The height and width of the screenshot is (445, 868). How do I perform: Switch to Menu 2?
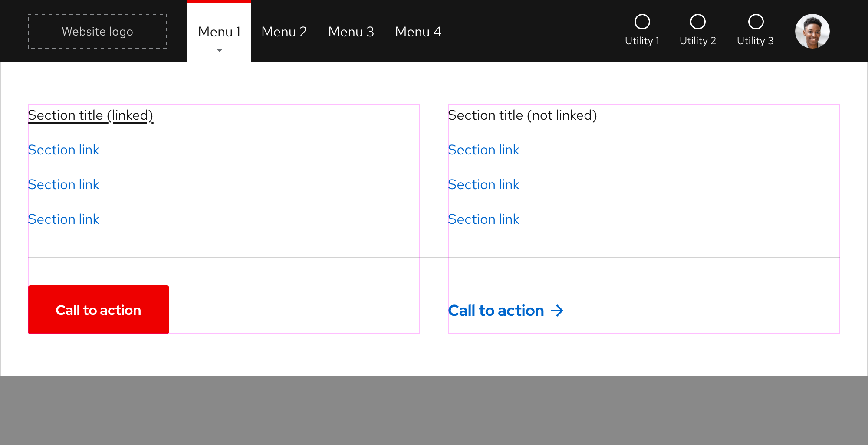pos(284,32)
